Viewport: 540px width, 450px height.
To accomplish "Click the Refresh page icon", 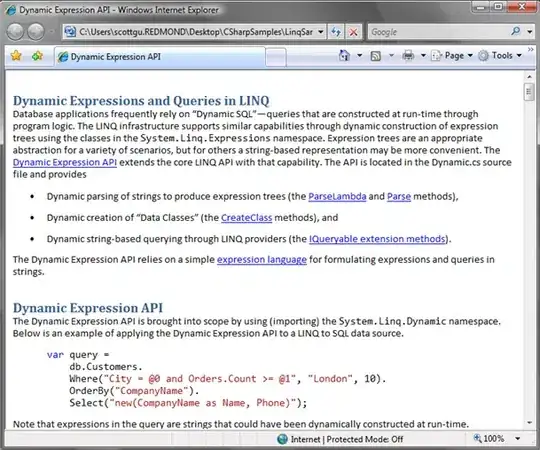I will [336, 32].
